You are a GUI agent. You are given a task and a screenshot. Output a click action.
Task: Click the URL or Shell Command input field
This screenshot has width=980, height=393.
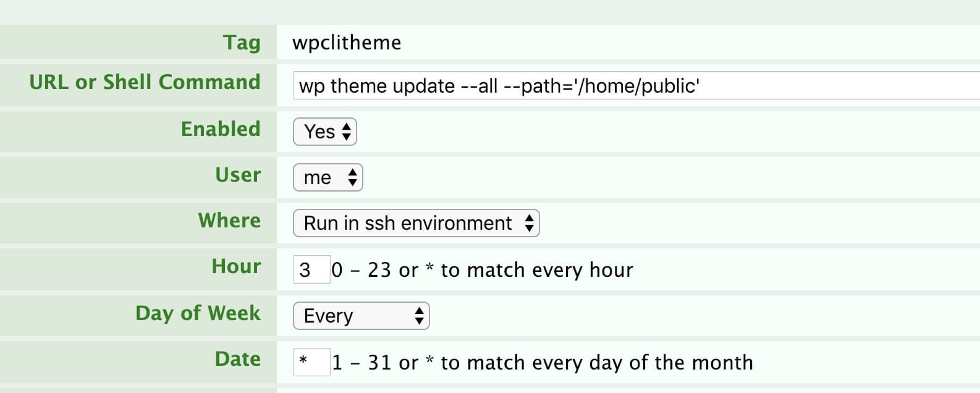coord(636,85)
